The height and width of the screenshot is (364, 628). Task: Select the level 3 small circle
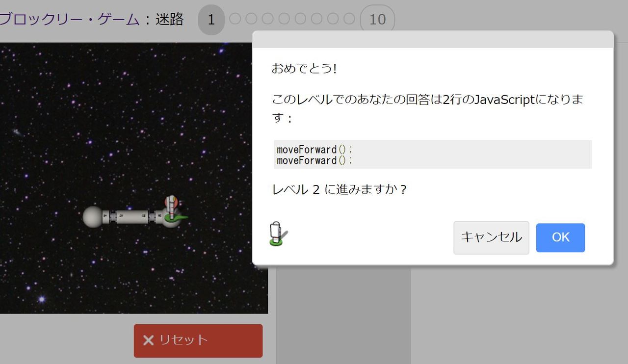(x=251, y=19)
